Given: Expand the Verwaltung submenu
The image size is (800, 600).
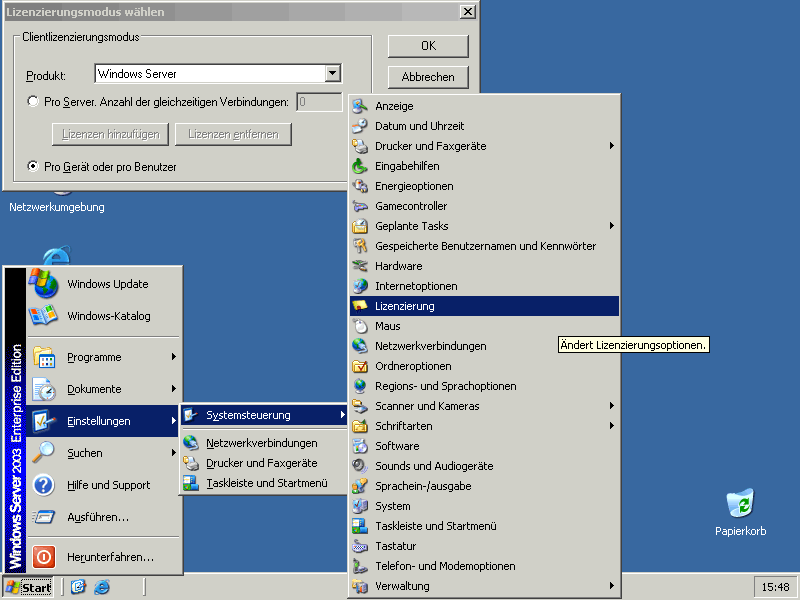Looking at the screenshot, I should point(612,586).
